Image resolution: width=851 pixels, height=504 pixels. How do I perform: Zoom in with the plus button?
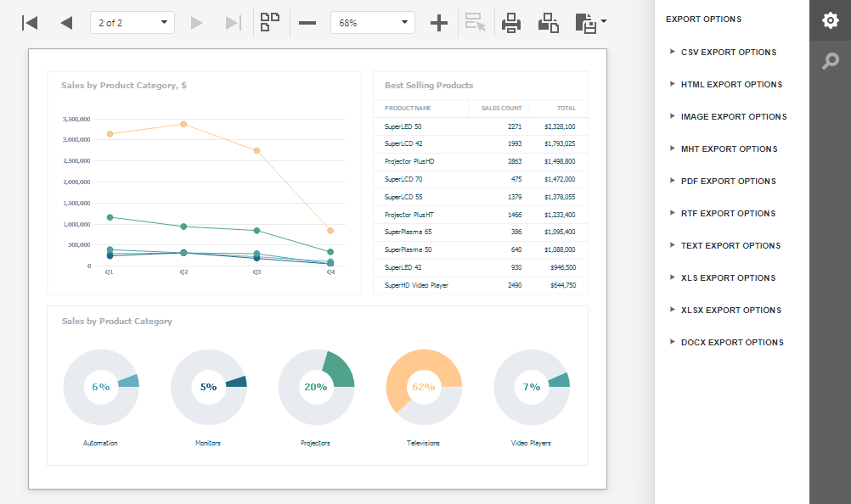[x=438, y=23]
